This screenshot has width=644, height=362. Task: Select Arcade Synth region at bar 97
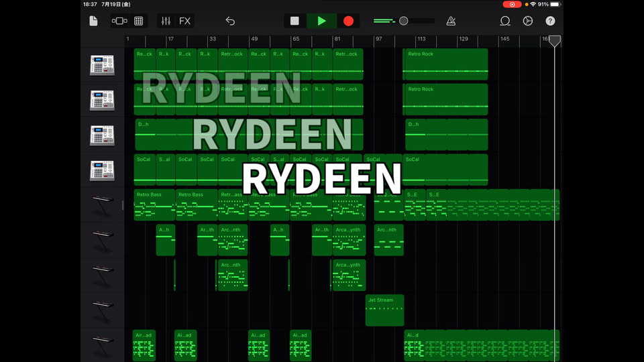click(388, 240)
